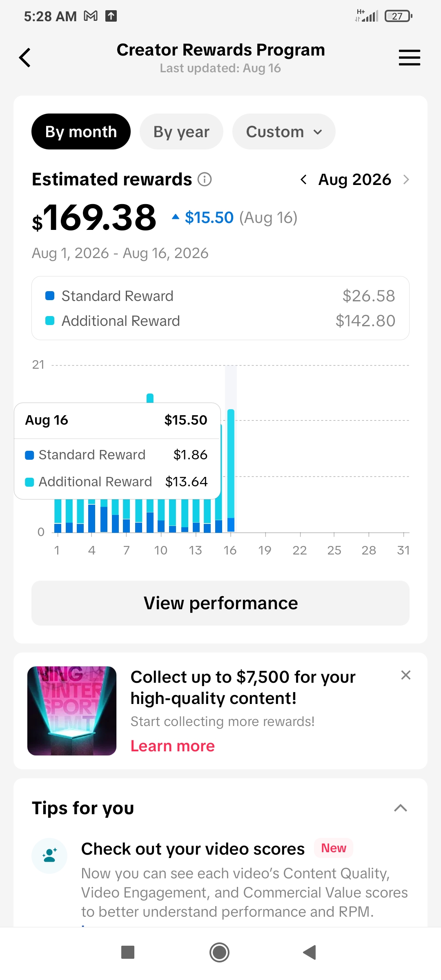Screen dimensions: 441x980
Task: Tap Android home navigation button
Action: 219,953
